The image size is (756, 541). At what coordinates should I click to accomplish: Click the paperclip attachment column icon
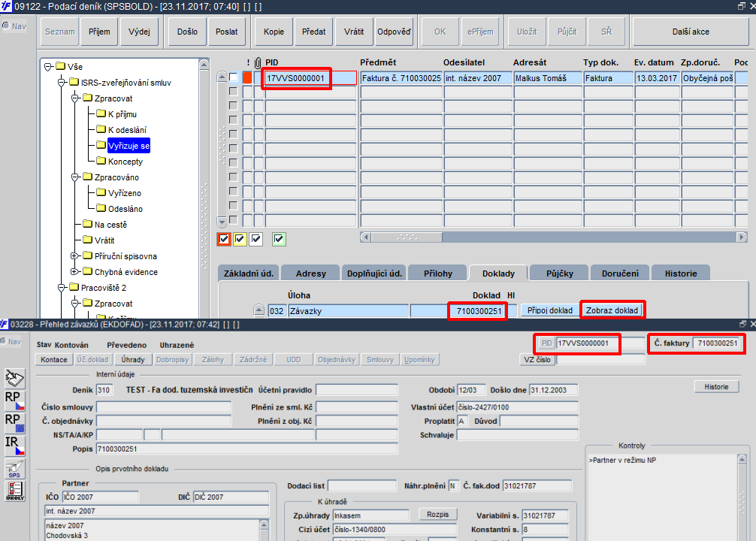click(x=258, y=62)
